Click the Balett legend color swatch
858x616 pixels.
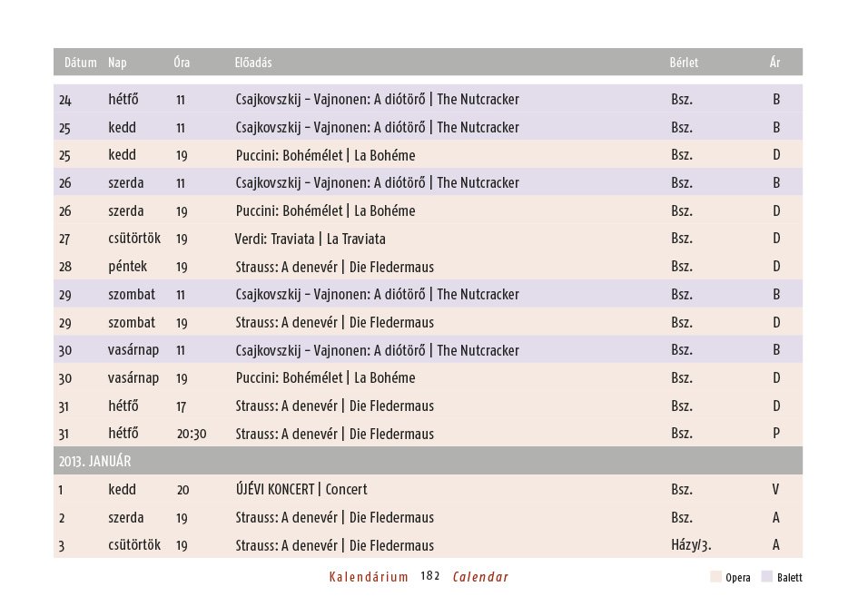pos(767,577)
